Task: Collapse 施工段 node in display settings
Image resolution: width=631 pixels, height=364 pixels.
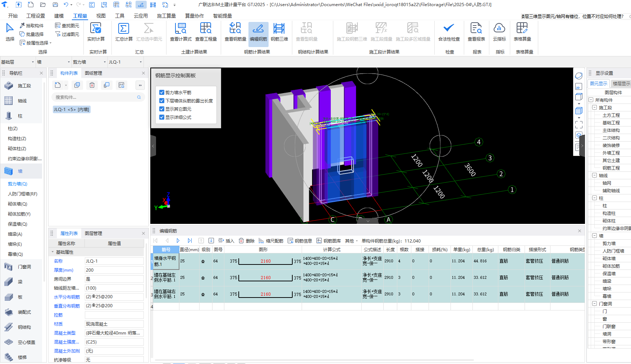Action: click(x=594, y=107)
